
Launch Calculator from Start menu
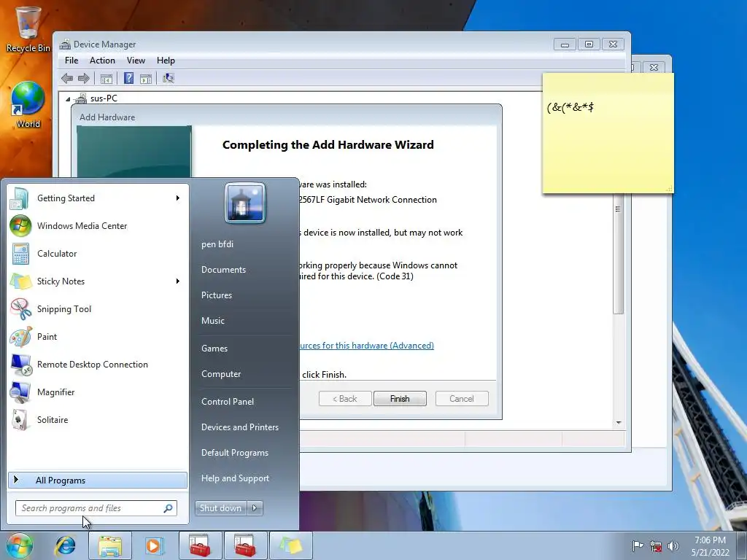click(x=98, y=253)
